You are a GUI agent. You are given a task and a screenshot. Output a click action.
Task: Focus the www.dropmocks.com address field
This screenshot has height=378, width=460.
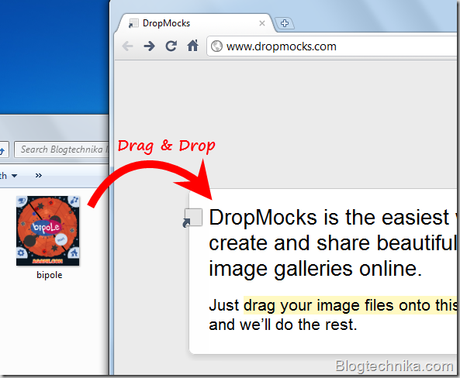pos(333,46)
